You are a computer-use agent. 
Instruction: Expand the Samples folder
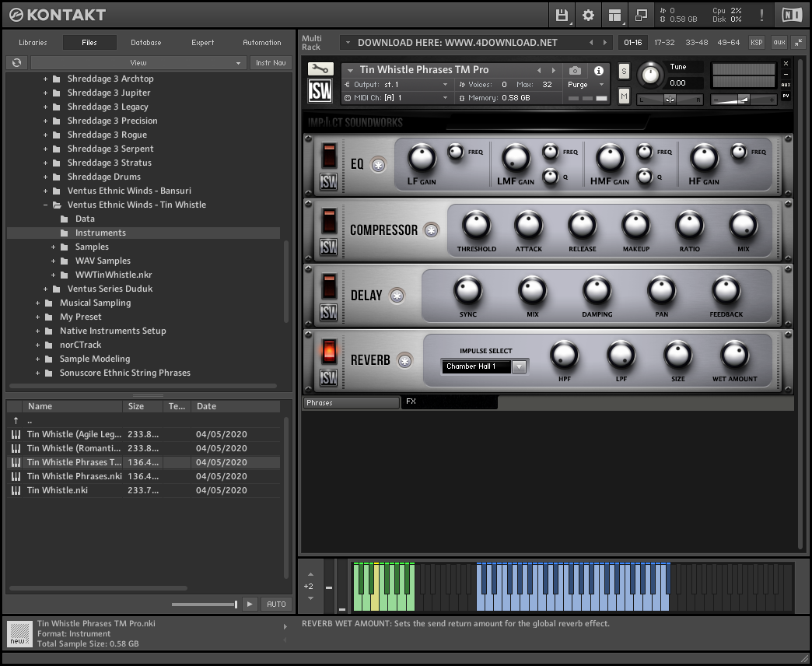pos(54,247)
